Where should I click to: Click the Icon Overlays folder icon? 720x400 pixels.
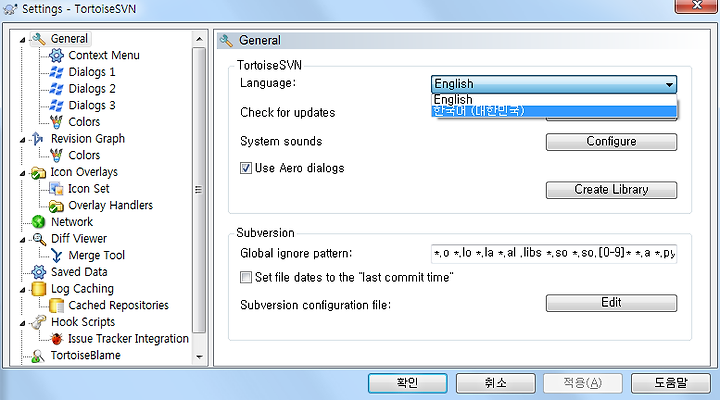point(38,172)
